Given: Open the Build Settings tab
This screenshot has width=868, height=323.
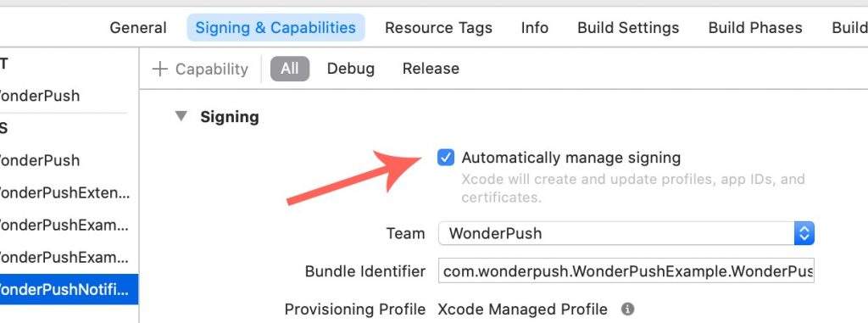Looking at the screenshot, I should [x=628, y=28].
